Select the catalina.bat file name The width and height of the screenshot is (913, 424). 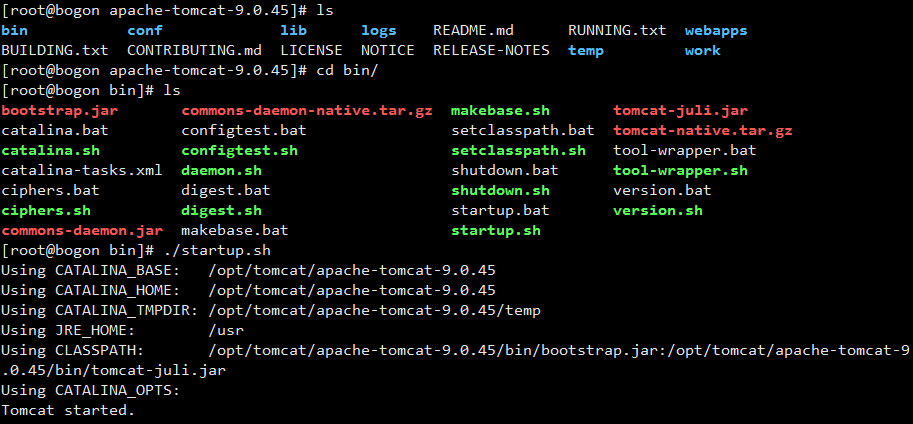[x=55, y=130]
